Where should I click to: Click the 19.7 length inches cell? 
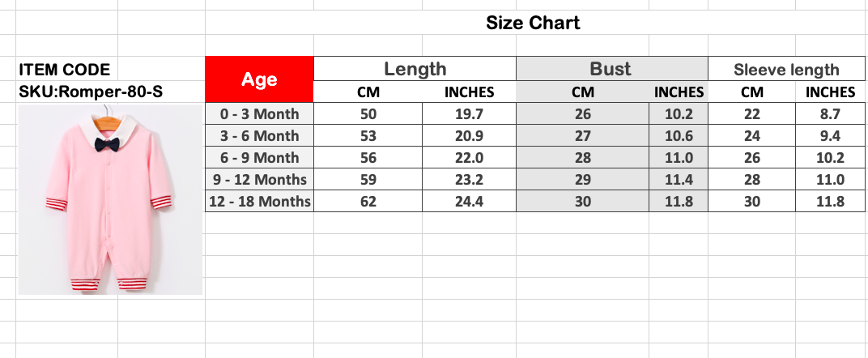pyautogui.click(x=469, y=114)
